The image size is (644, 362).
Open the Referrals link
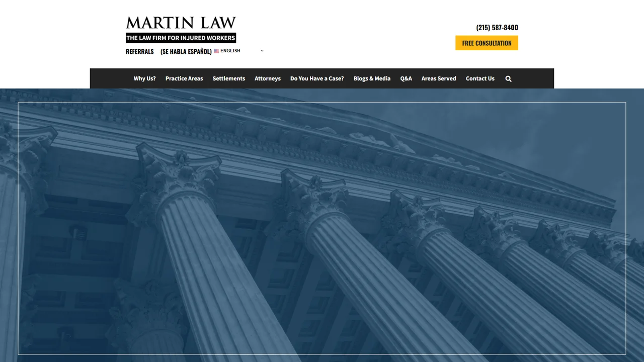pyautogui.click(x=140, y=51)
